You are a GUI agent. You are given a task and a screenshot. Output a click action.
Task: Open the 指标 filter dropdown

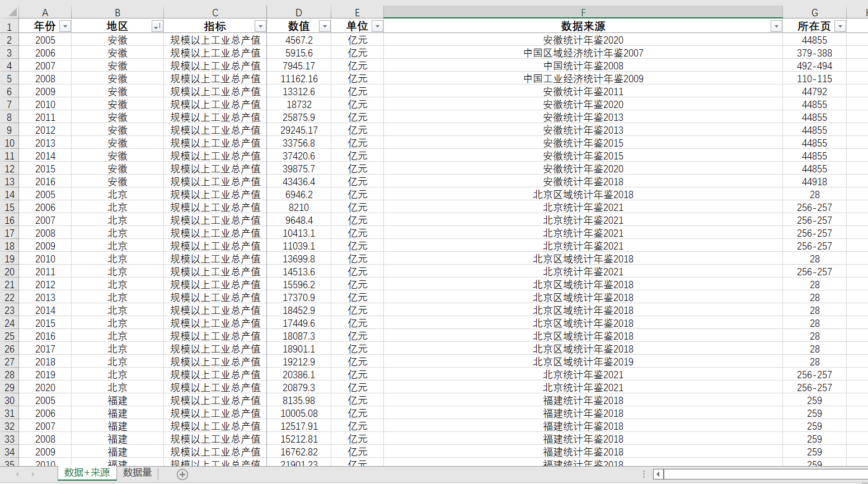(260, 26)
